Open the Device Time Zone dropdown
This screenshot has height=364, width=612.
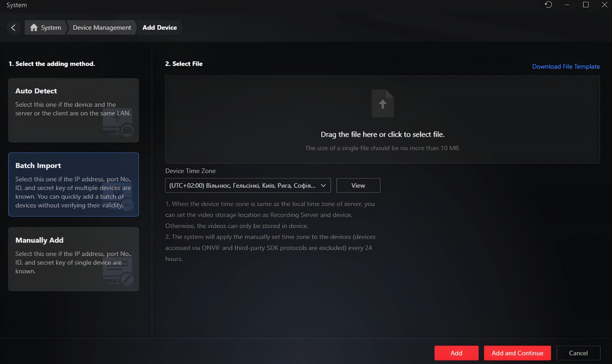tap(248, 185)
